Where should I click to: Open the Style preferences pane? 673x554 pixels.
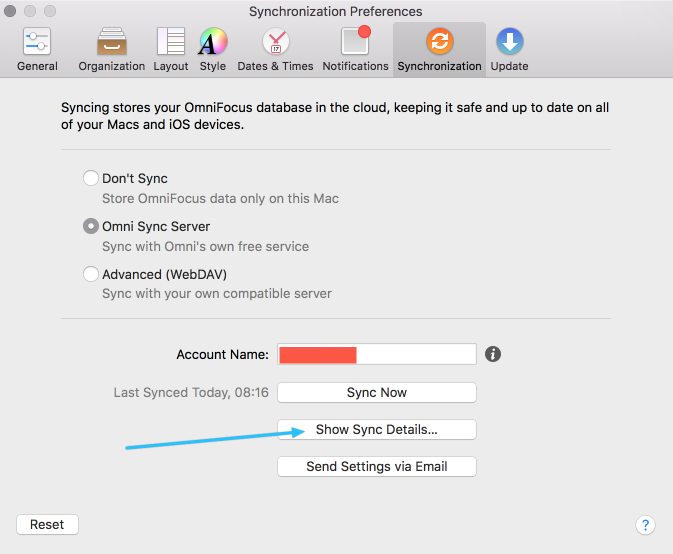[x=213, y=49]
